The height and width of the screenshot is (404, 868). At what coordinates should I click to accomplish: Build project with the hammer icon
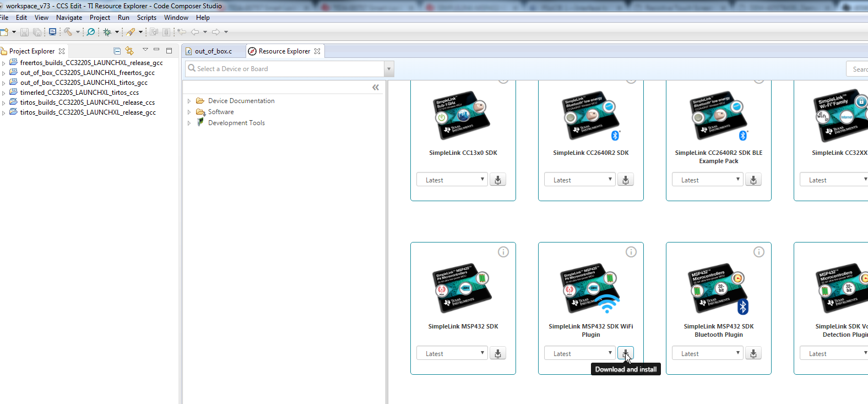pyautogui.click(x=68, y=32)
